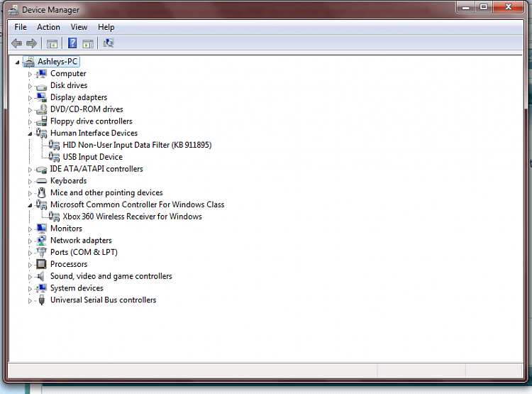Screen dimensions: 532x394
Task: Select 'Sound, video and game controllers' label
Action: [111, 276]
